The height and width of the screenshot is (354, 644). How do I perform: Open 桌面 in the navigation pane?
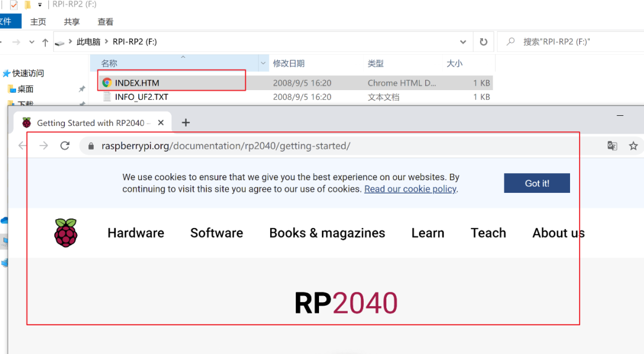(26, 89)
